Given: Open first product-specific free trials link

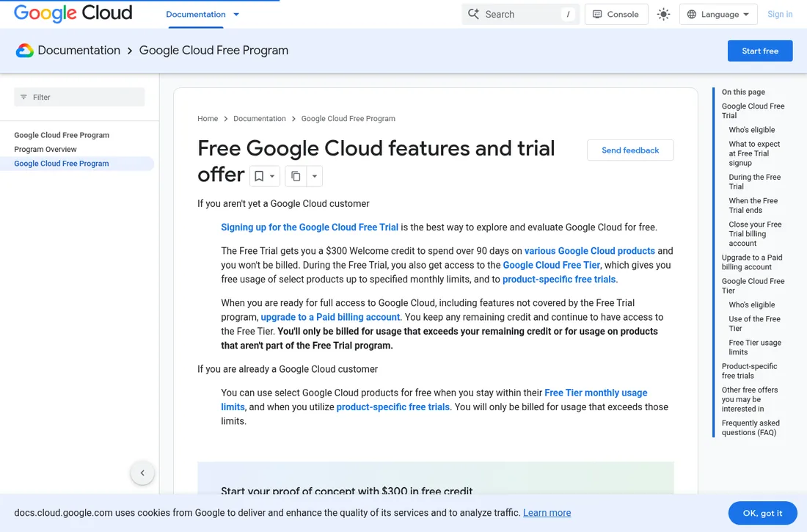Looking at the screenshot, I should point(559,279).
